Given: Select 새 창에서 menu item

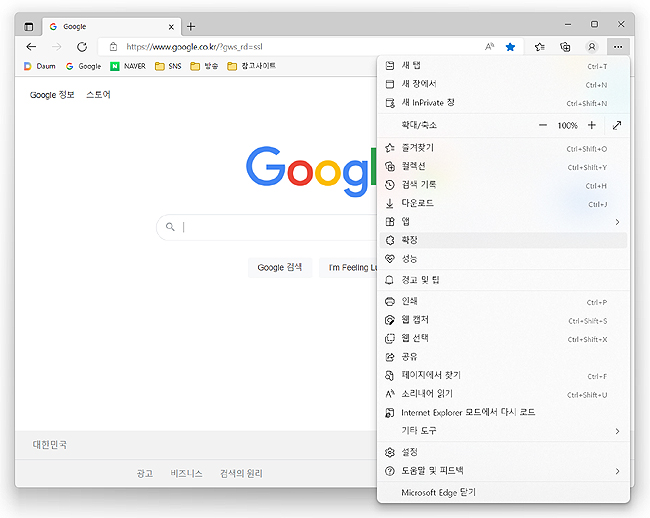Looking at the screenshot, I should coord(503,84).
